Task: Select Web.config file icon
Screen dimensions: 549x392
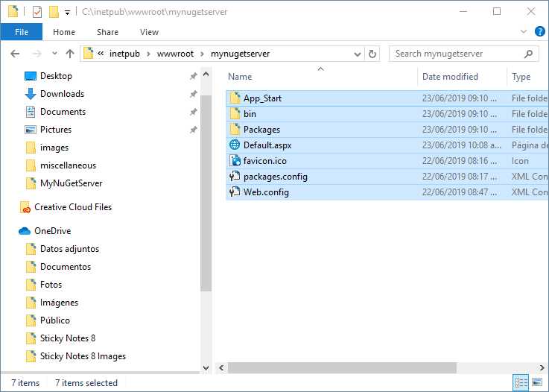Action: pos(235,192)
